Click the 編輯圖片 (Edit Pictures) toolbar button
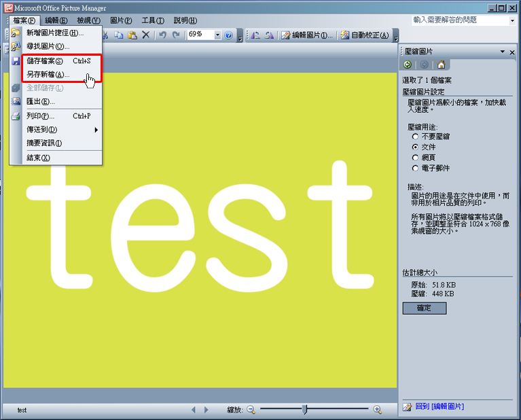This screenshot has width=521, height=420. point(306,35)
